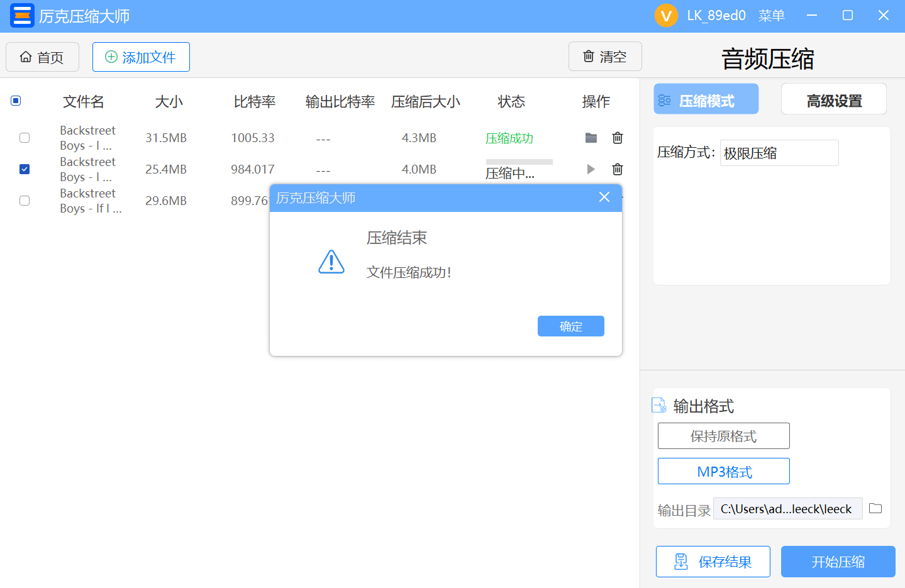
Task: Close the 压缩结束 dialog with X
Action: (604, 197)
